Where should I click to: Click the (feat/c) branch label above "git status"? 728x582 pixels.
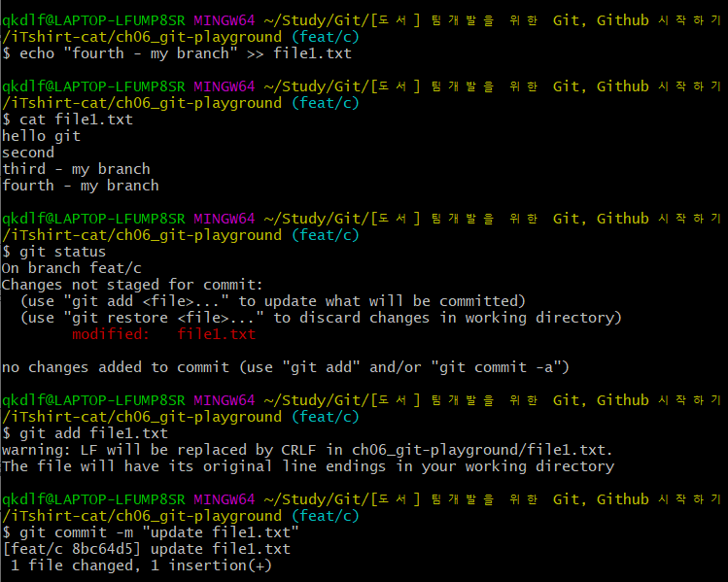(326, 235)
